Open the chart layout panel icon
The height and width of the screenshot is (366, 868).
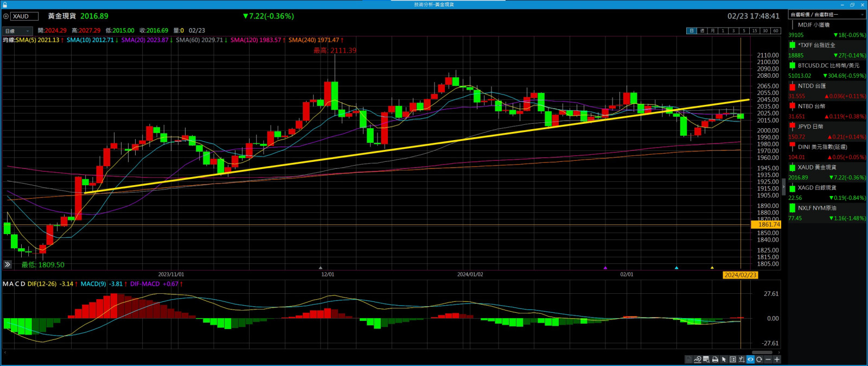[x=733, y=359]
